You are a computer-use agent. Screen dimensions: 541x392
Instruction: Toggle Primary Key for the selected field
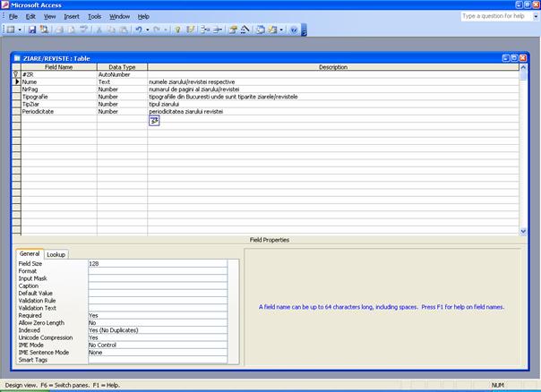tap(178, 30)
